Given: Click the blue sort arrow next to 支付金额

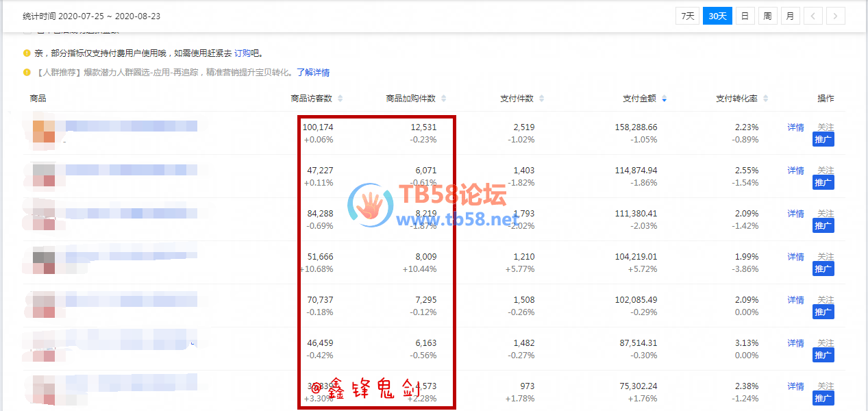Looking at the screenshot, I should click(664, 99).
